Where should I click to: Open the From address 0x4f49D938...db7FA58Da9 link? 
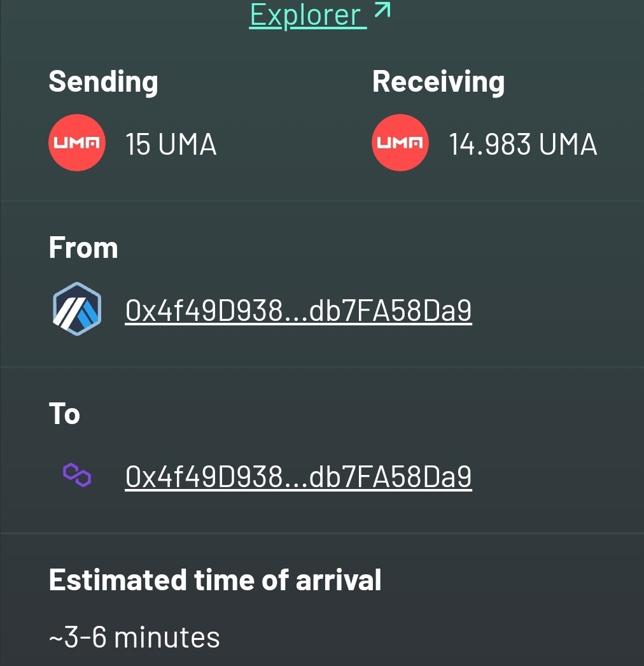pos(298,311)
